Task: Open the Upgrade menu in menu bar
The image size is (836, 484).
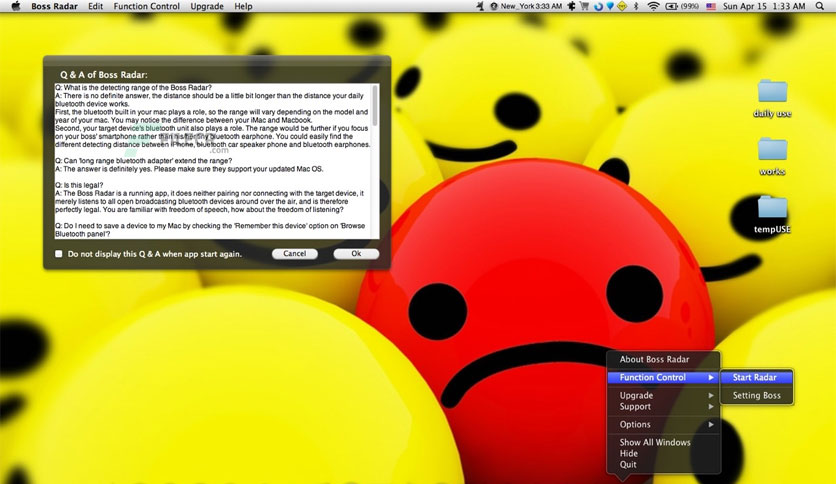Action: 207,6
